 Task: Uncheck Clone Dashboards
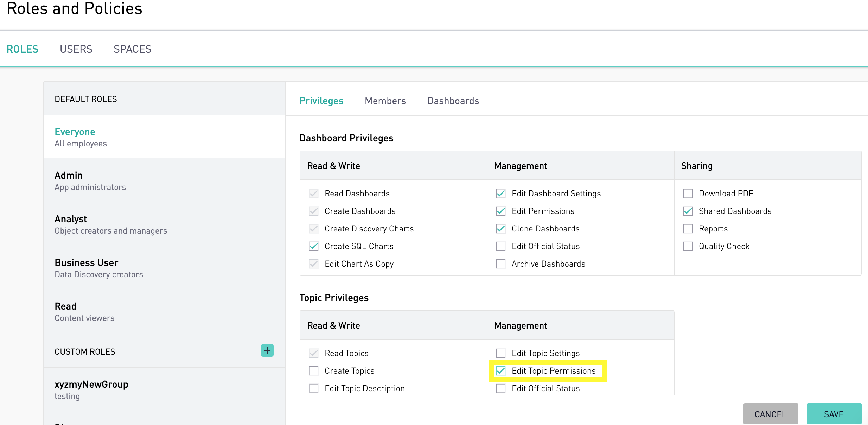click(501, 229)
